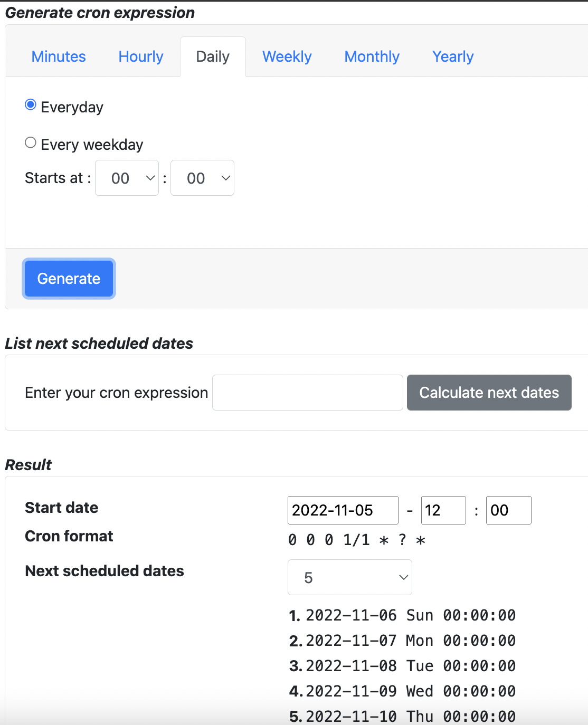The height and width of the screenshot is (725, 588).
Task: Click the Next scheduled dates label
Action: (105, 571)
